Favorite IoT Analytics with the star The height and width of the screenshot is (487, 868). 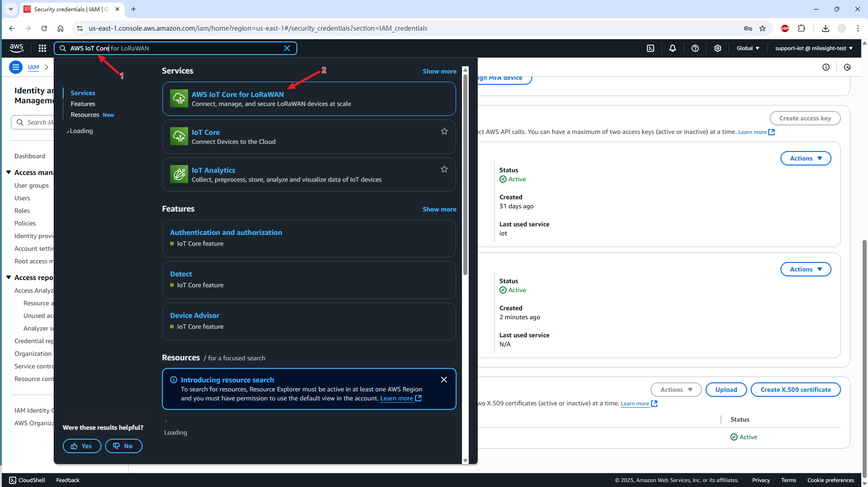pyautogui.click(x=444, y=169)
